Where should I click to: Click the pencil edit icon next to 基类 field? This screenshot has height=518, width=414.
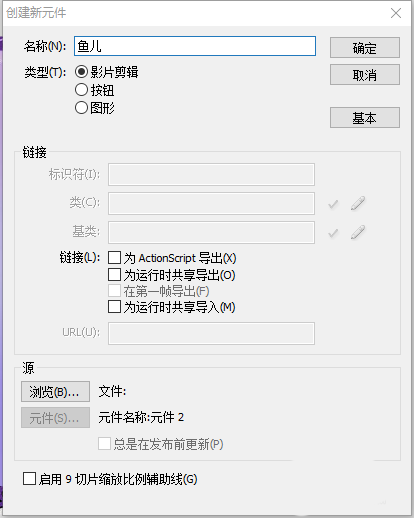click(358, 232)
